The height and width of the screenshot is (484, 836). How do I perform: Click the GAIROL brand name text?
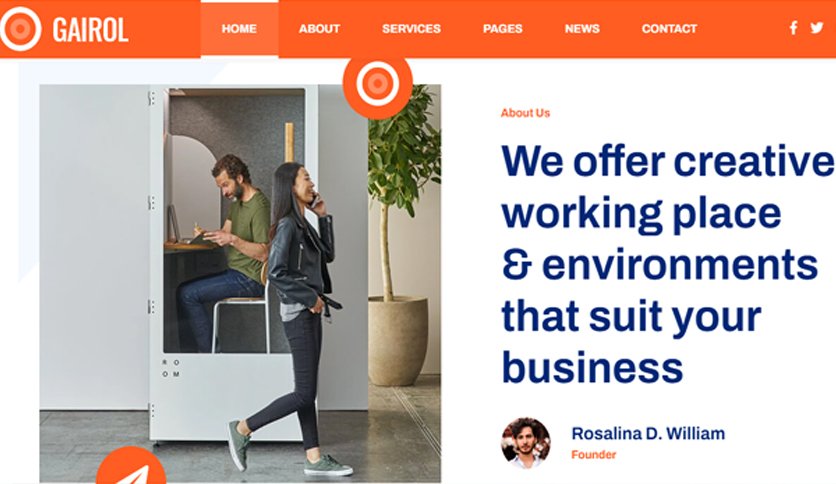(90, 30)
